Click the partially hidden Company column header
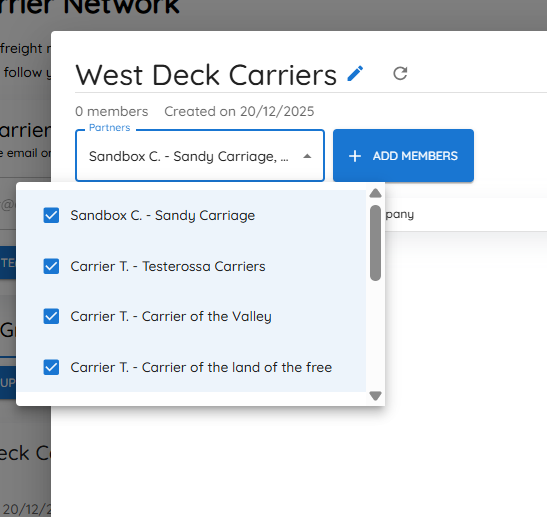547x517 pixels. (x=400, y=214)
